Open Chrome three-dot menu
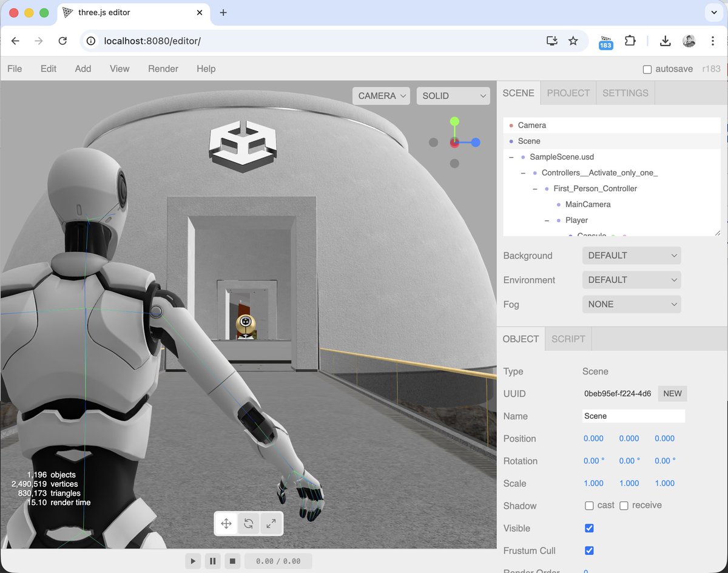 [712, 41]
